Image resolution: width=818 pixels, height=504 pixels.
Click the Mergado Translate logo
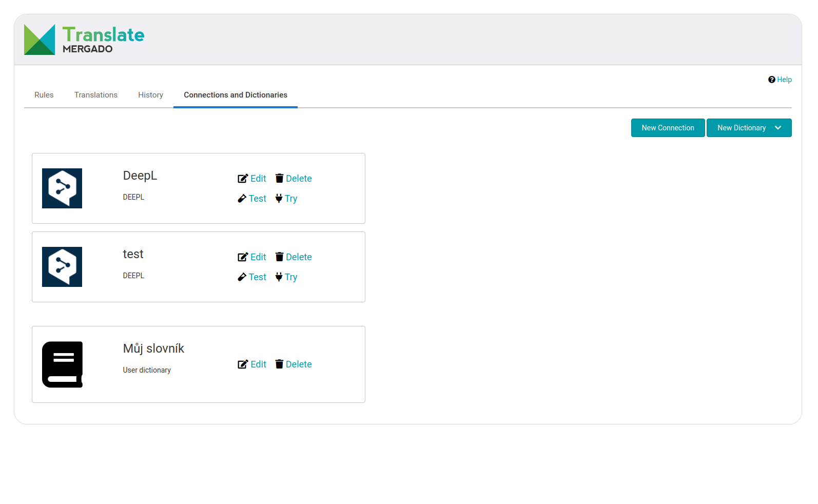[x=84, y=40]
